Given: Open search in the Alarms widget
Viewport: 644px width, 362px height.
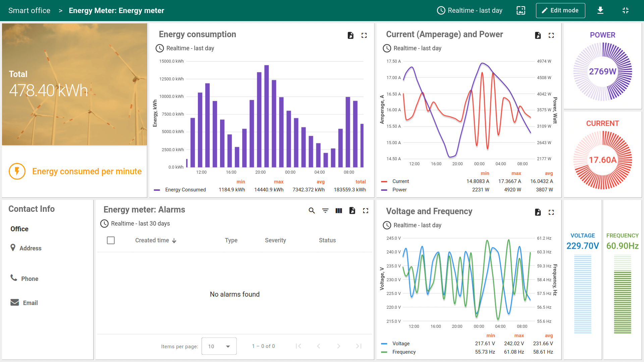Looking at the screenshot, I should (312, 211).
